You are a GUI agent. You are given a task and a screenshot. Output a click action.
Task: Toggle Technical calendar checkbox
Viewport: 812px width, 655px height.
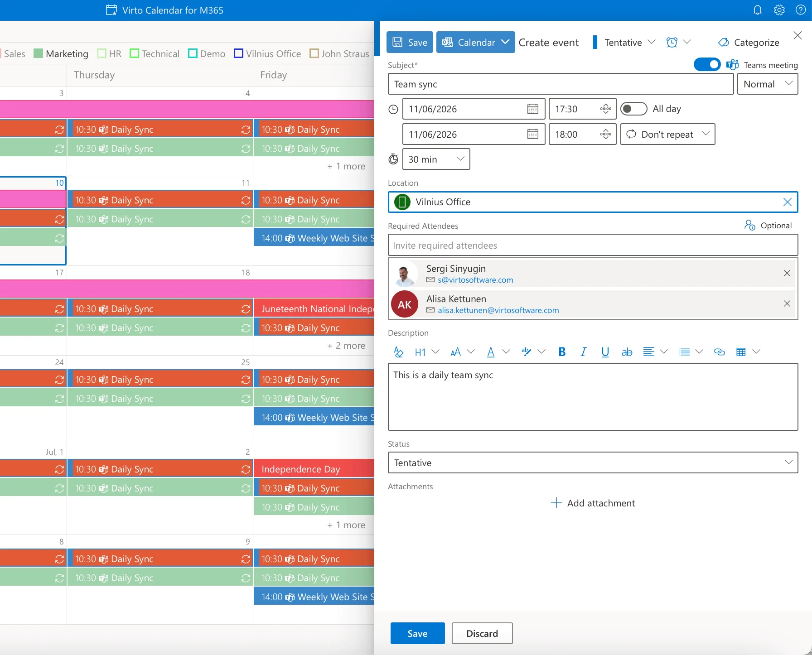pyautogui.click(x=134, y=53)
